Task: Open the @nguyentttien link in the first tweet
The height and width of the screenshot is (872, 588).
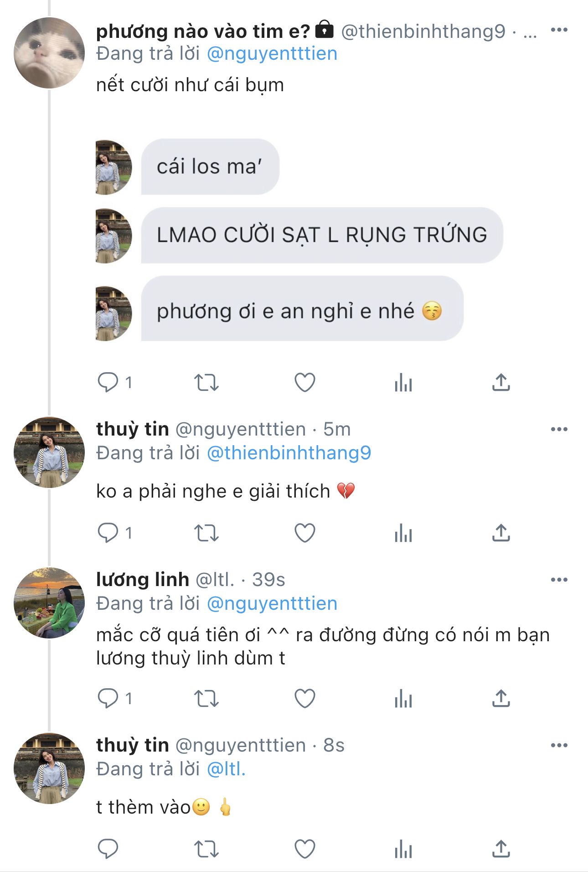Action: (x=272, y=54)
